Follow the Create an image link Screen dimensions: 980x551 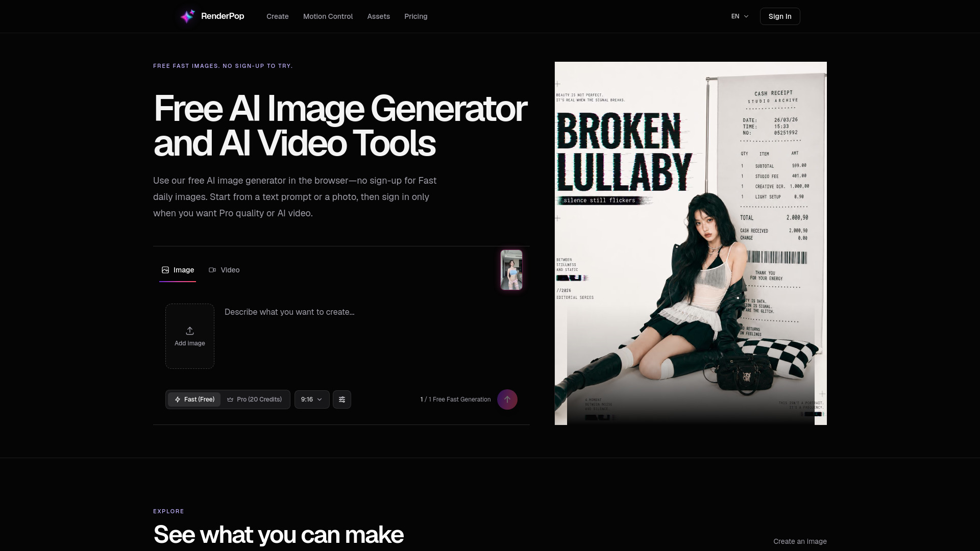tap(800, 541)
